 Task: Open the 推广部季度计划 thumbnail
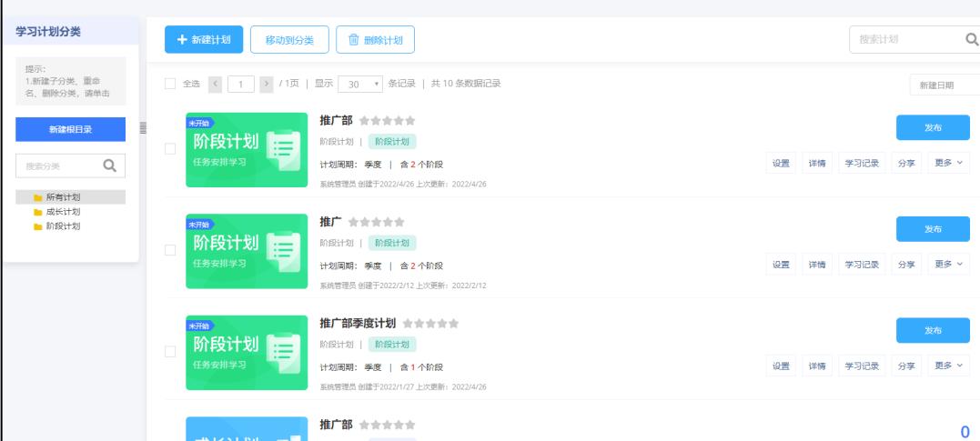coord(247,352)
